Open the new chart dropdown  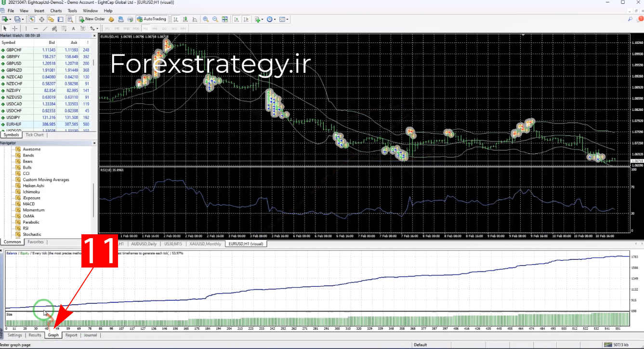click(7, 19)
